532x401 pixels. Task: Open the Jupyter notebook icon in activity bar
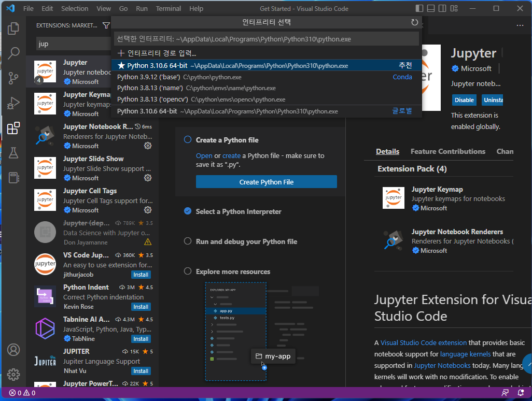(13, 178)
